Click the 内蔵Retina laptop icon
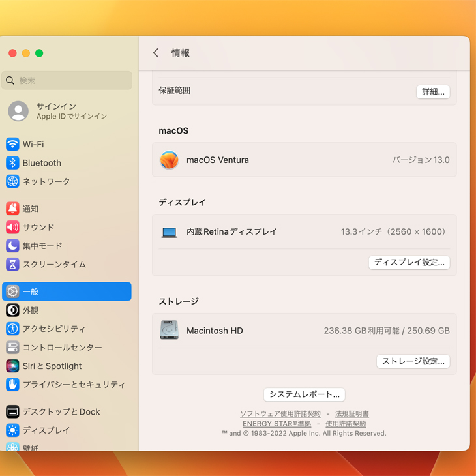Viewport: 476px width, 476px height. [x=169, y=232]
